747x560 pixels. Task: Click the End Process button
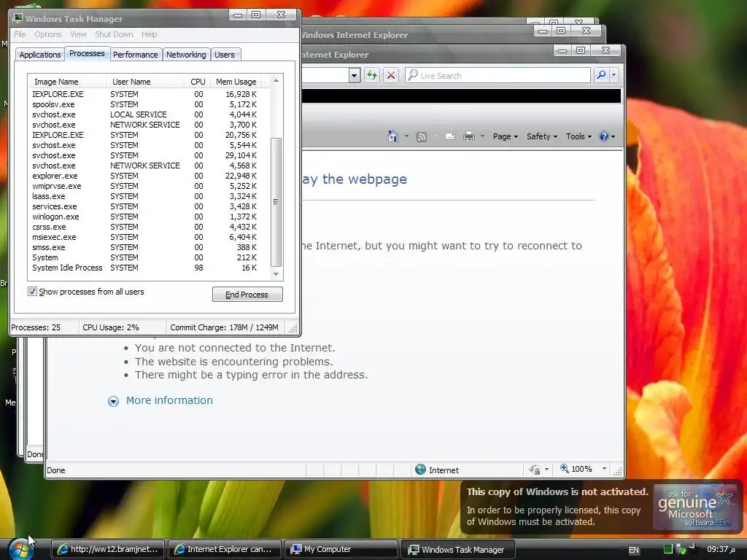point(247,295)
